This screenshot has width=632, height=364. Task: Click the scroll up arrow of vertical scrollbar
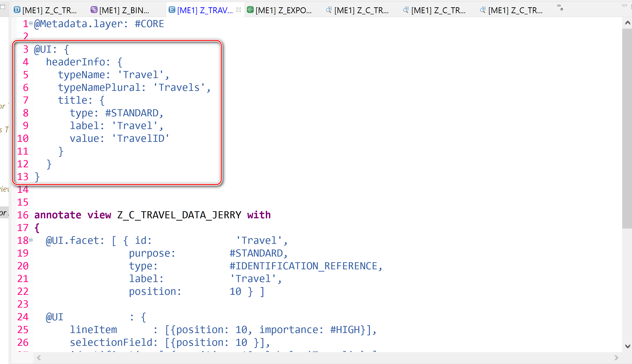point(627,23)
